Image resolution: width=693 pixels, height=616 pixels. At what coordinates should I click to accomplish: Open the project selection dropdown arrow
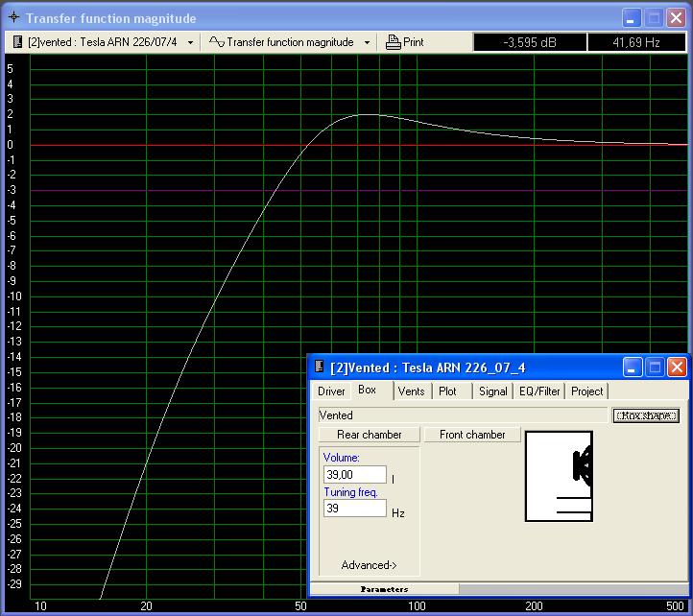click(x=190, y=42)
